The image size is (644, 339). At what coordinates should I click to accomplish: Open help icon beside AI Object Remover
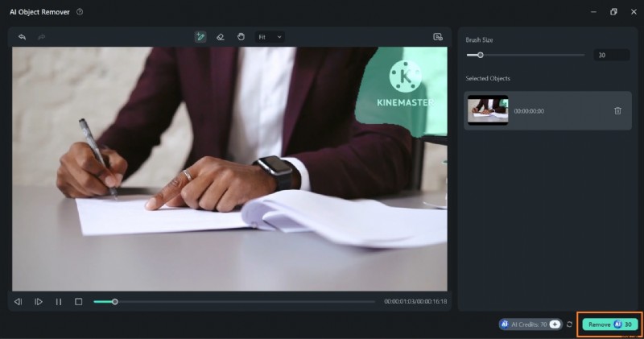(80, 12)
